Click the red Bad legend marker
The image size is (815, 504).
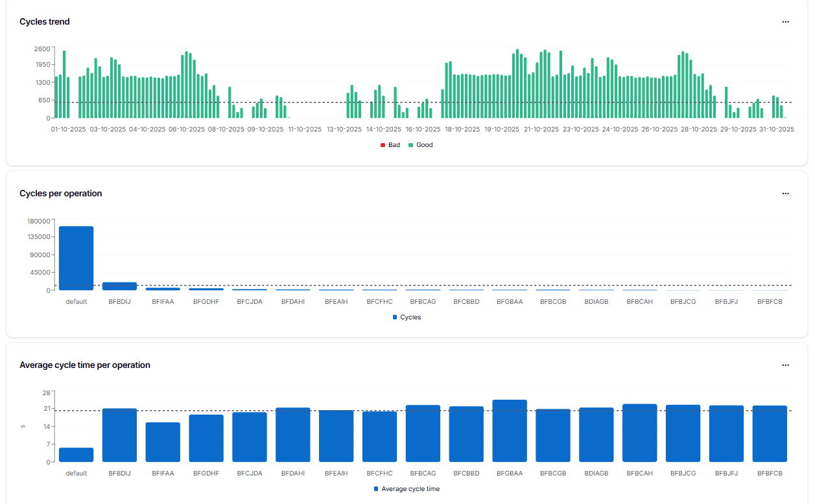coord(383,145)
